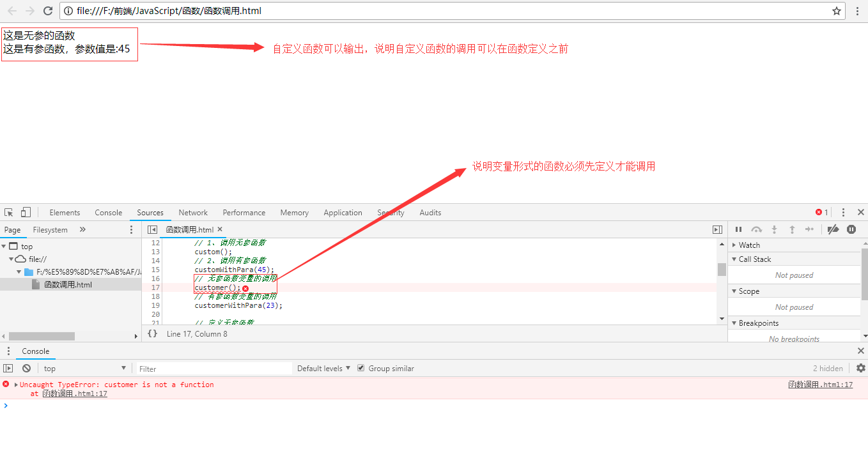Screen dimensions: 868x451
Task: Click the error icon on line 17
Action: [x=245, y=288]
